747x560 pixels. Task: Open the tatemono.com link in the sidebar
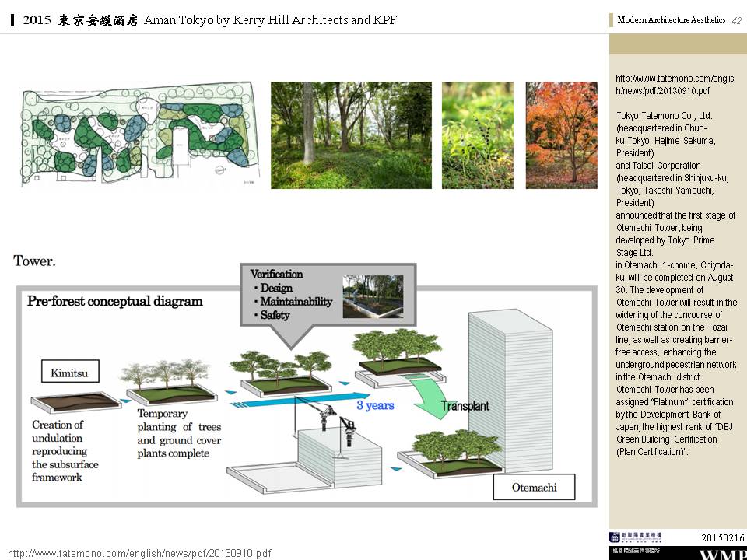[674, 85]
